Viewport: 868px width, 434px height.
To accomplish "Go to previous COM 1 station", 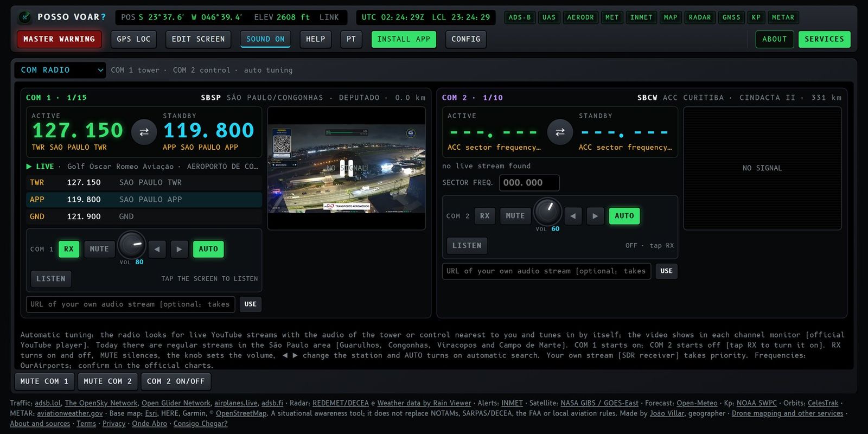I will click(157, 249).
